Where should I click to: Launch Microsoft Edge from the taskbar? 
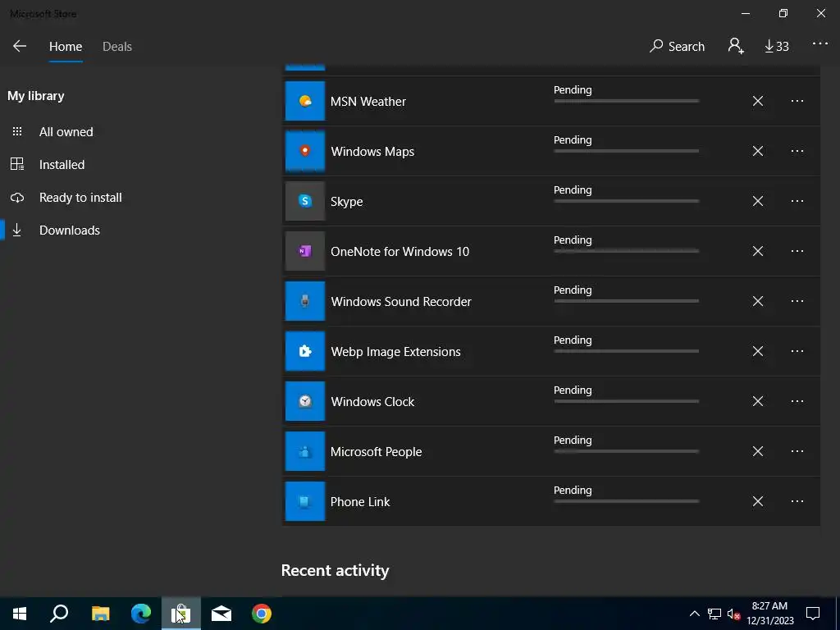(x=141, y=614)
